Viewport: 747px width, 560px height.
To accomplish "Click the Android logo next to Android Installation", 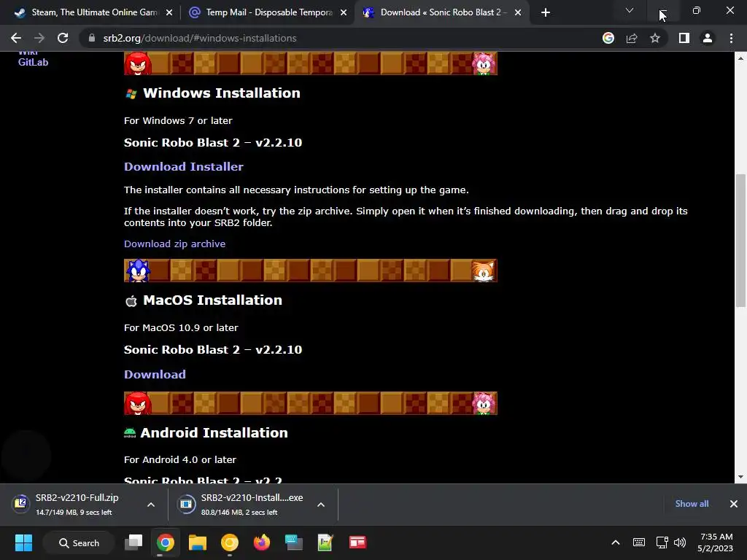I will (130, 433).
